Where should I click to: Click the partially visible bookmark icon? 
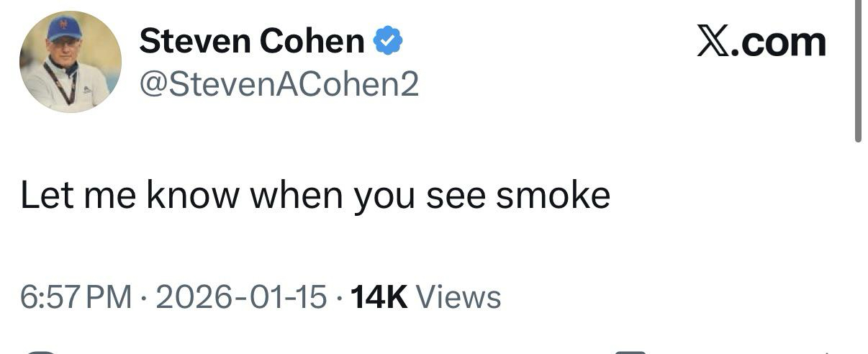(x=631, y=351)
